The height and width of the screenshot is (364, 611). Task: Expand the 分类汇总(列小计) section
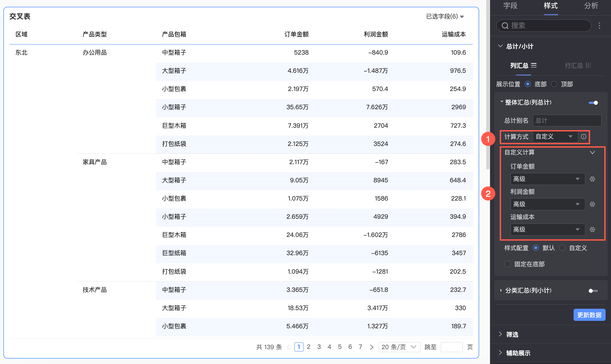point(501,291)
